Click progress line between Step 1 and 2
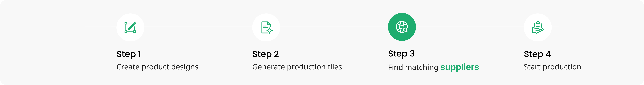This screenshot has height=85, width=644. tap(198, 27)
